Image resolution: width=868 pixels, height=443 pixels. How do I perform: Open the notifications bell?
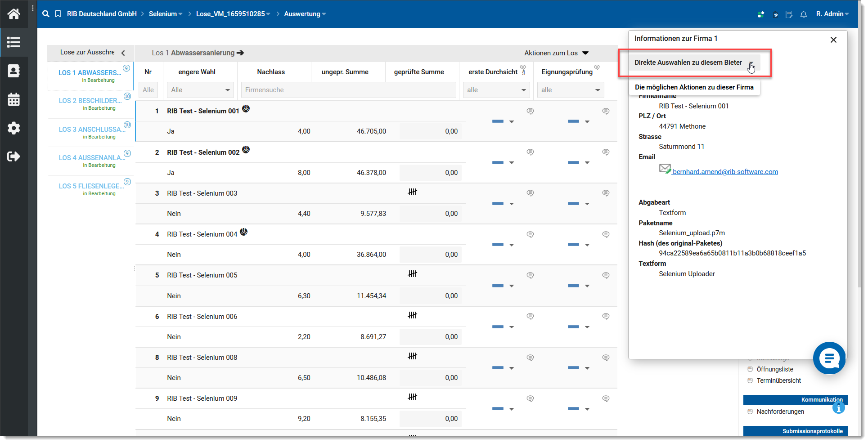[804, 14]
